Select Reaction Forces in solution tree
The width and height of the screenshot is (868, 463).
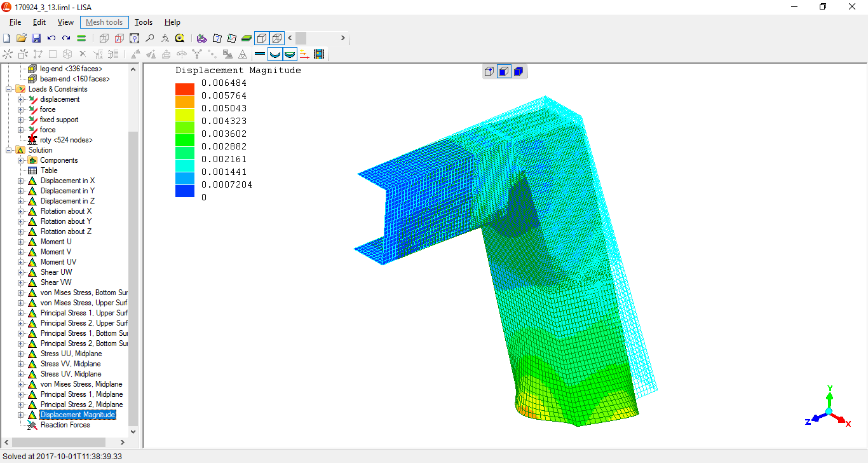[x=65, y=425]
